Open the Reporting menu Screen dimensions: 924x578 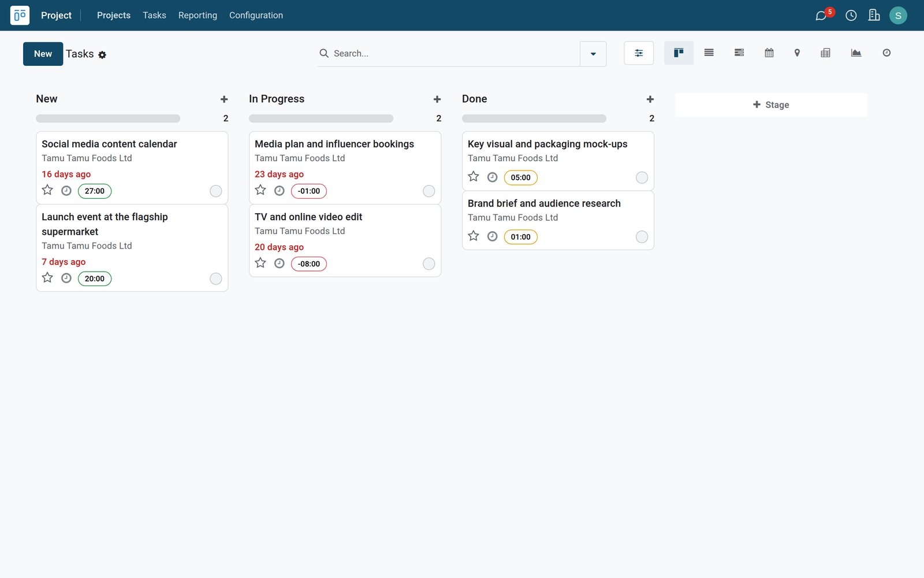coord(198,15)
